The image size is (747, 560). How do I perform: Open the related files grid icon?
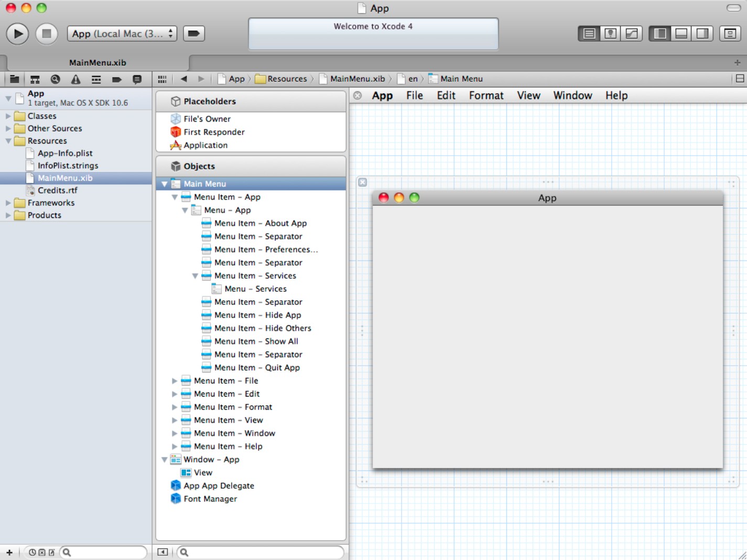click(162, 79)
